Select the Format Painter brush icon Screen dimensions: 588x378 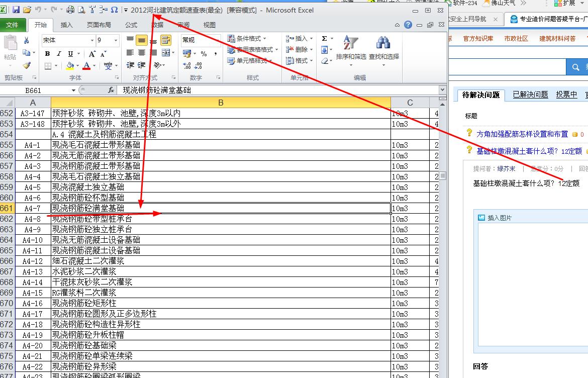coord(26,65)
